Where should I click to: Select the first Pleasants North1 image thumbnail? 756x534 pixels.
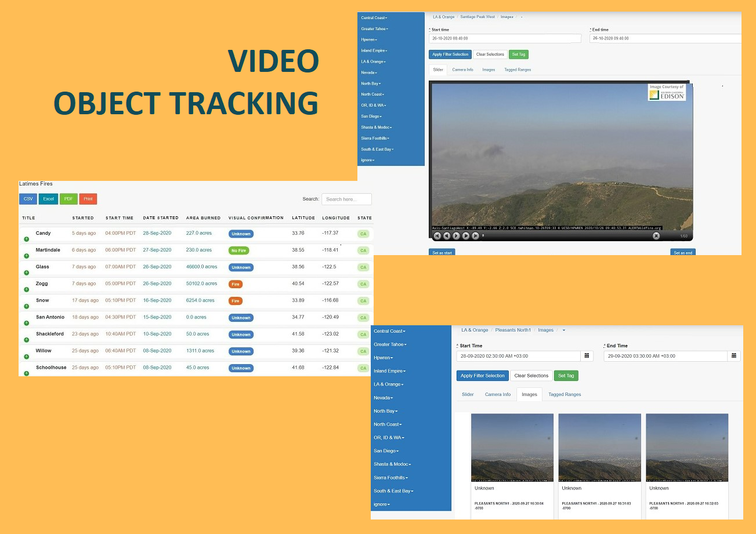pyautogui.click(x=512, y=448)
